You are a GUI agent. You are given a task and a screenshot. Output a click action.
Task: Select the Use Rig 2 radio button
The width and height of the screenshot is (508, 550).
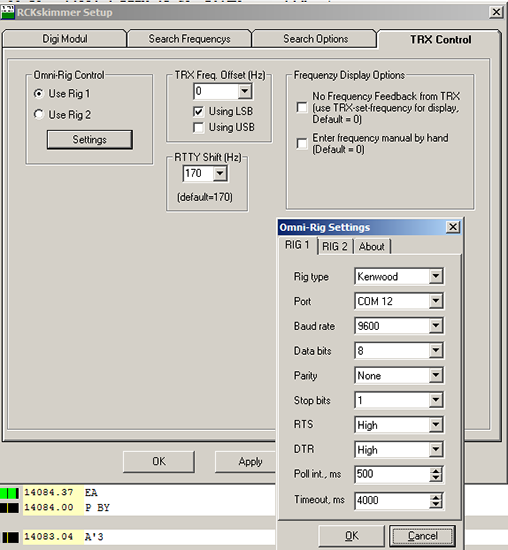(39, 114)
